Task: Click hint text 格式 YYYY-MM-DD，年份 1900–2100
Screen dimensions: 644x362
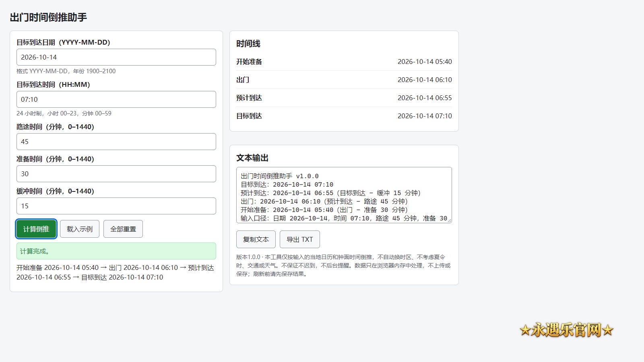Action: (66, 71)
